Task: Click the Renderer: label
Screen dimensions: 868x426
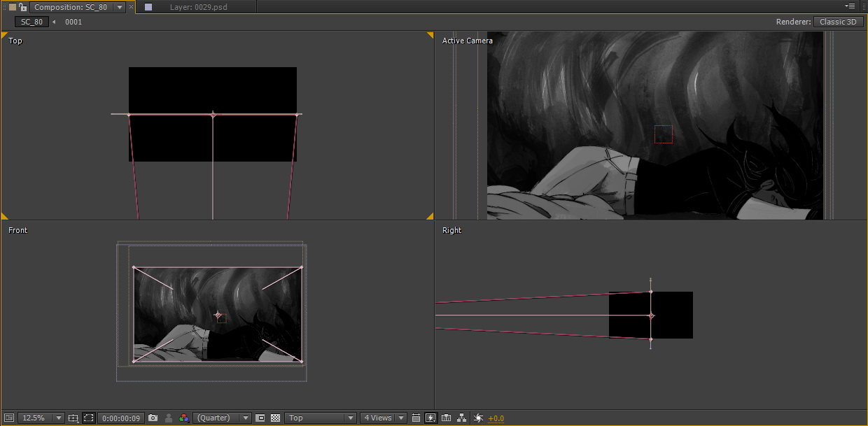Action: 793,22
